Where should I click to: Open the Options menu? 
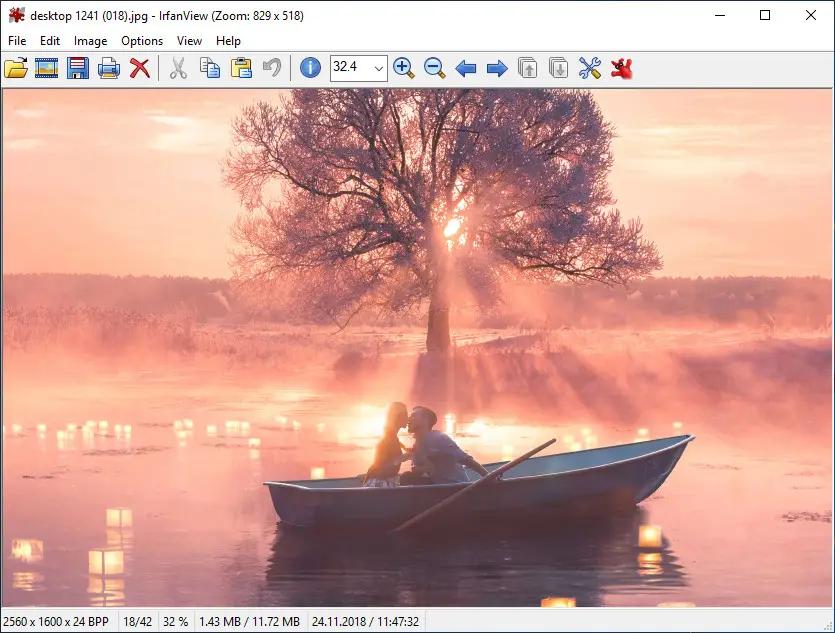click(142, 41)
